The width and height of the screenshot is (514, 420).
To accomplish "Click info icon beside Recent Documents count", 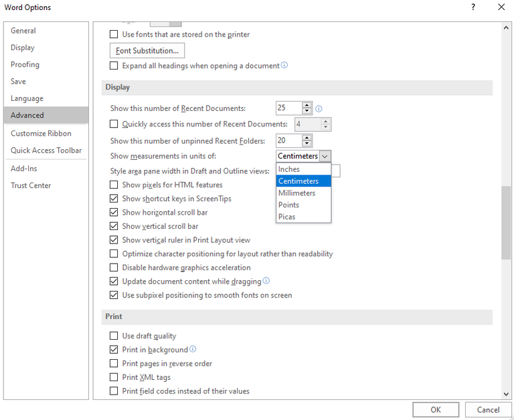I will (x=319, y=108).
